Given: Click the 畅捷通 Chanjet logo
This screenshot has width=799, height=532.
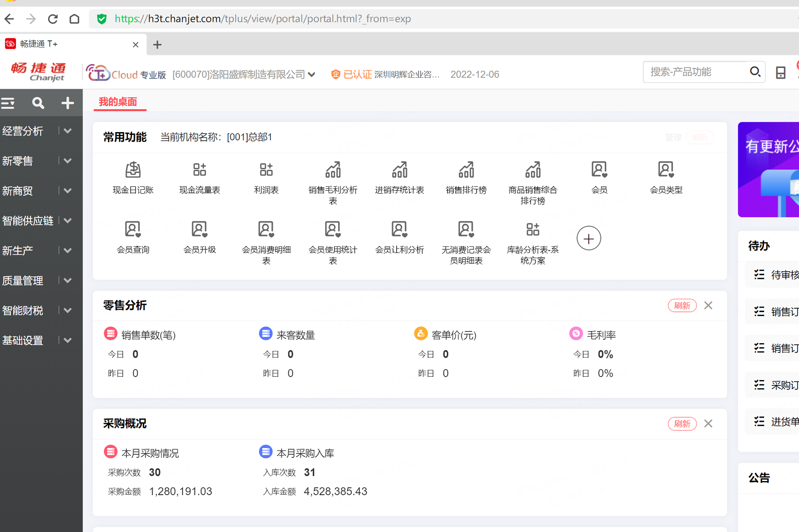Looking at the screenshot, I should pyautogui.click(x=38, y=72).
